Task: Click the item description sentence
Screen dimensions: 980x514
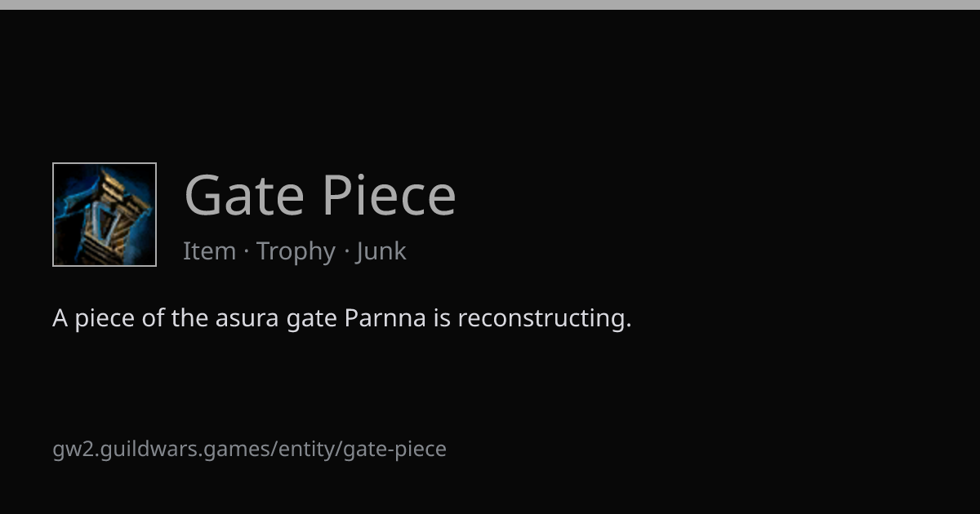Action: pyautogui.click(x=342, y=318)
